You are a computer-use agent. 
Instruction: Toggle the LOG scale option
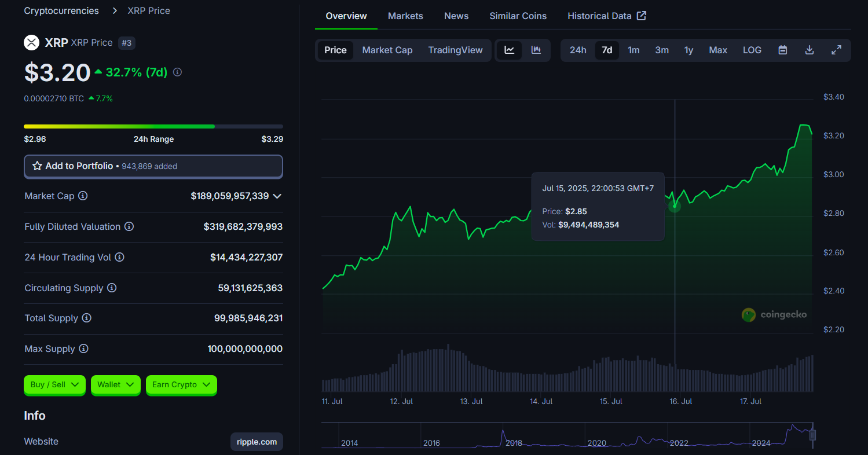tap(752, 50)
